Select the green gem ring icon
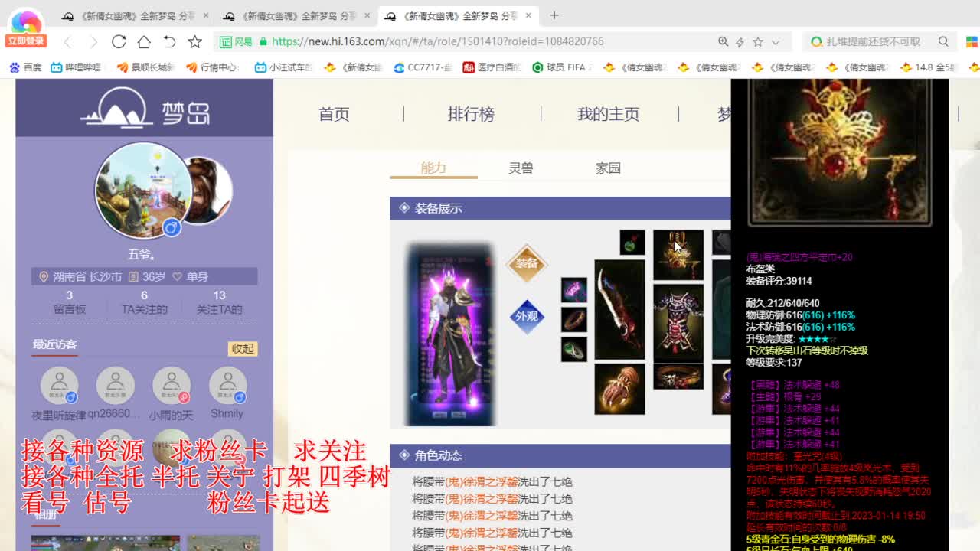980x551 pixels. coord(574,350)
